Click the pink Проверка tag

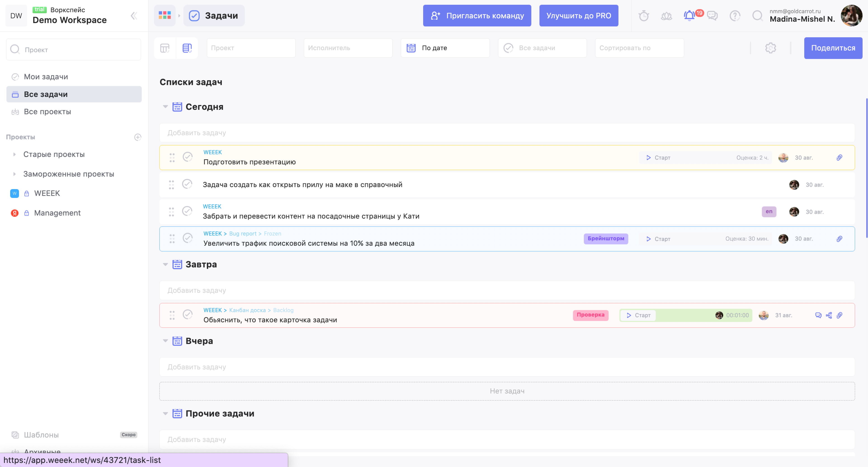tap(590, 315)
